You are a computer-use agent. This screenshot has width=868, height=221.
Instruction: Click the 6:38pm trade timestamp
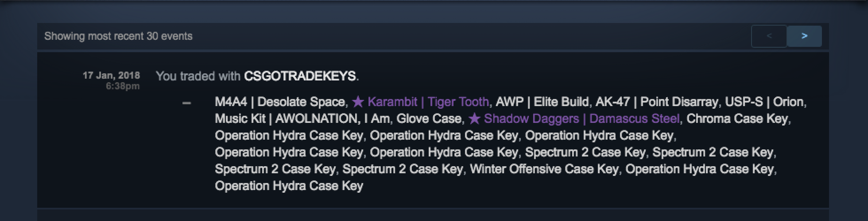[123, 86]
